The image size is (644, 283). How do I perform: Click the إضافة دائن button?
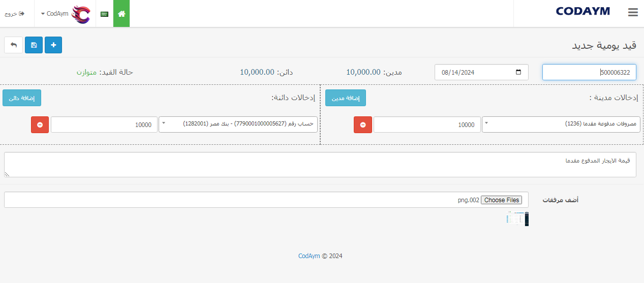click(x=22, y=98)
